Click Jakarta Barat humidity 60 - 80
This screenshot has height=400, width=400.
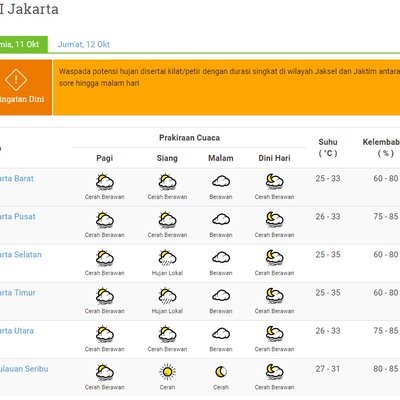386,178
